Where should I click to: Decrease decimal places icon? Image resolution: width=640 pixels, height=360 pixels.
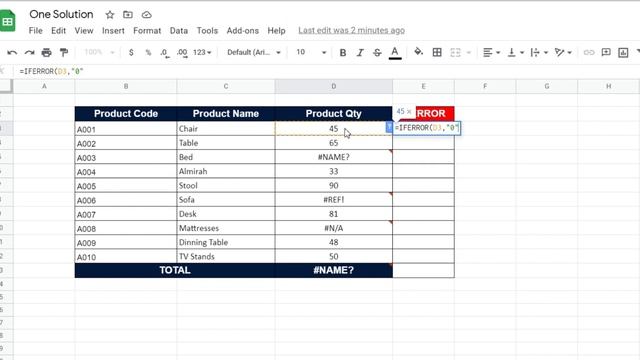(164, 53)
